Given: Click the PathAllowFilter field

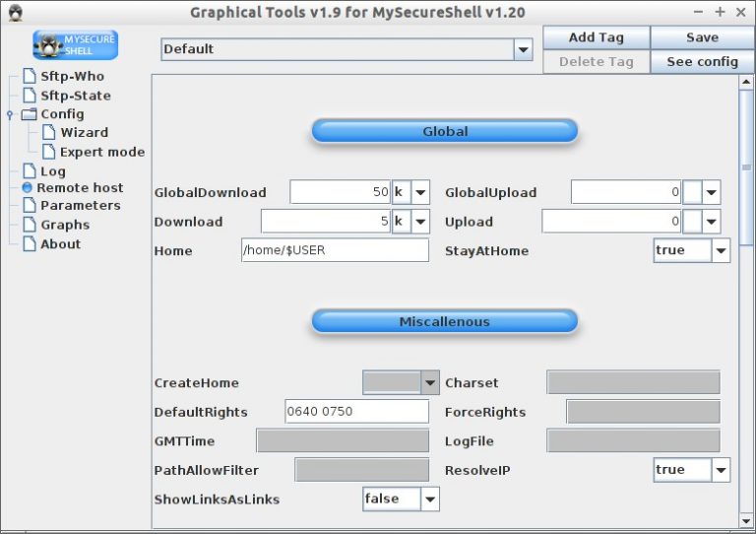Looking at the screenshot, I should pos(362,470).
